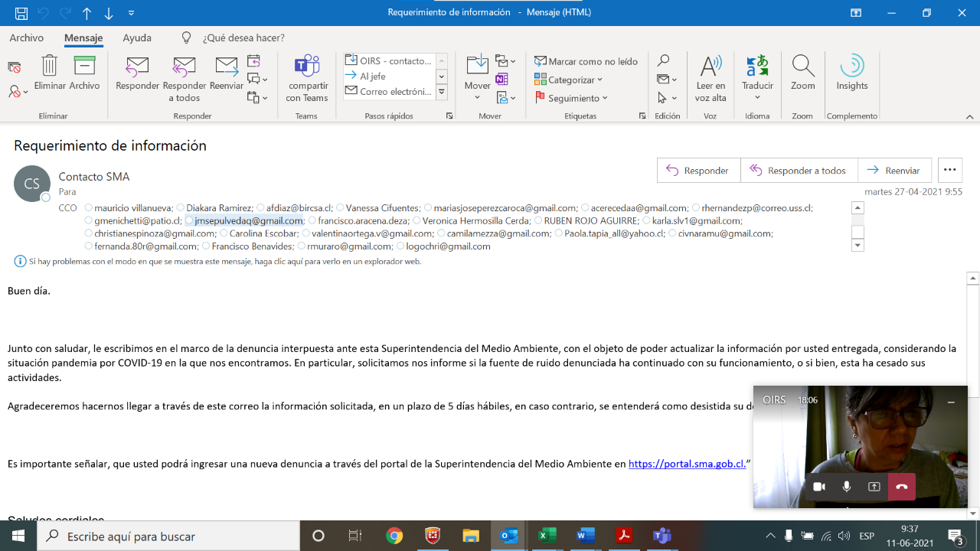
Task: Click Responder a todos button in header
Action: coord(799,171)
